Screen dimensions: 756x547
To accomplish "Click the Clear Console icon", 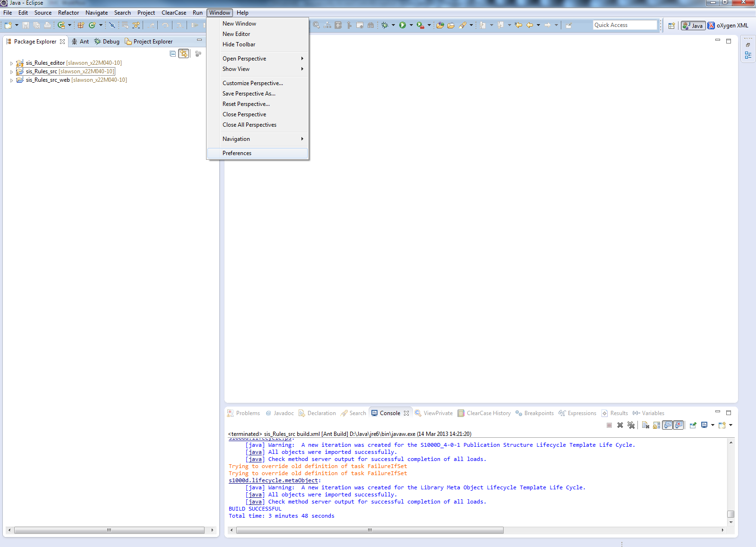I will [x=645, y=425].
